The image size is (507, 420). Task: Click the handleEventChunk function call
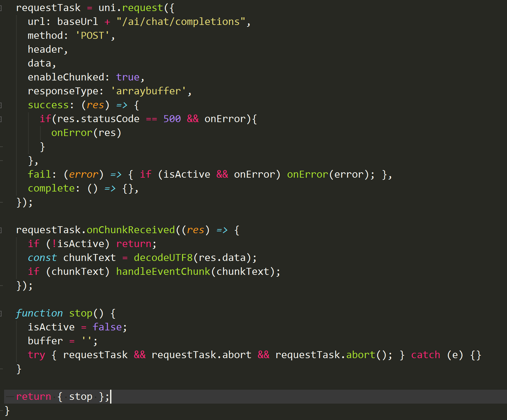[x=163, y=272]
